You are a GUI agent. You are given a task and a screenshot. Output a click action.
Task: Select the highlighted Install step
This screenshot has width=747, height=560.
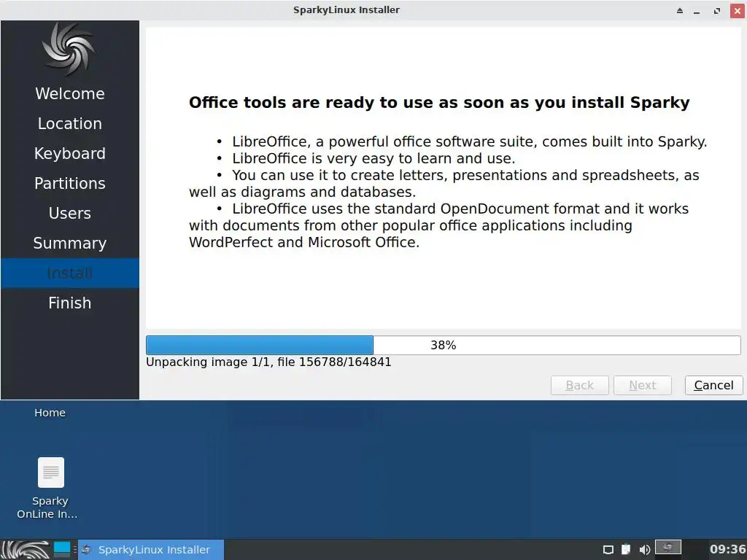click(x=70, y=273)
